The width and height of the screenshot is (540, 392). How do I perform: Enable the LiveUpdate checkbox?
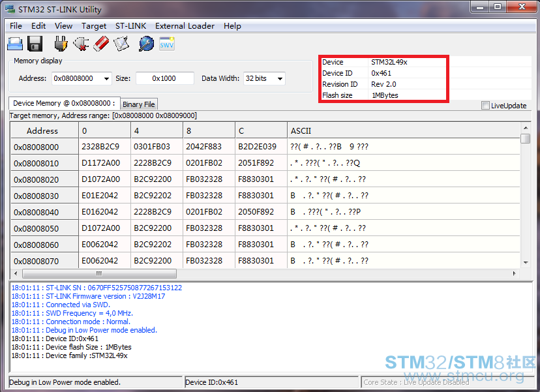click(x=485, y=106)
